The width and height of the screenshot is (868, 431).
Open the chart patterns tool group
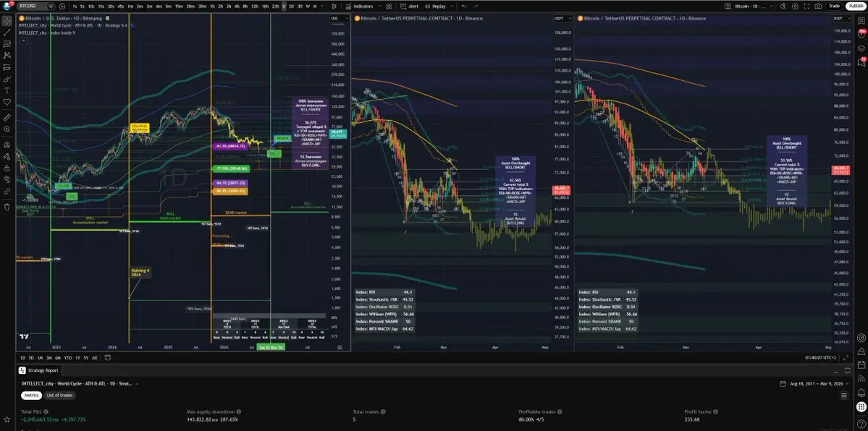7,56
